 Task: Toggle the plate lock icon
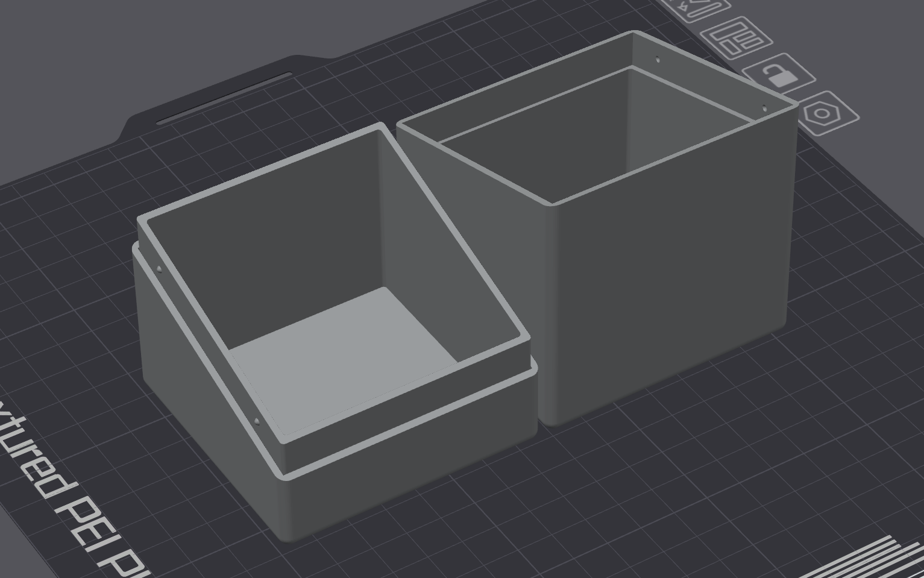[x=779, y=75]
